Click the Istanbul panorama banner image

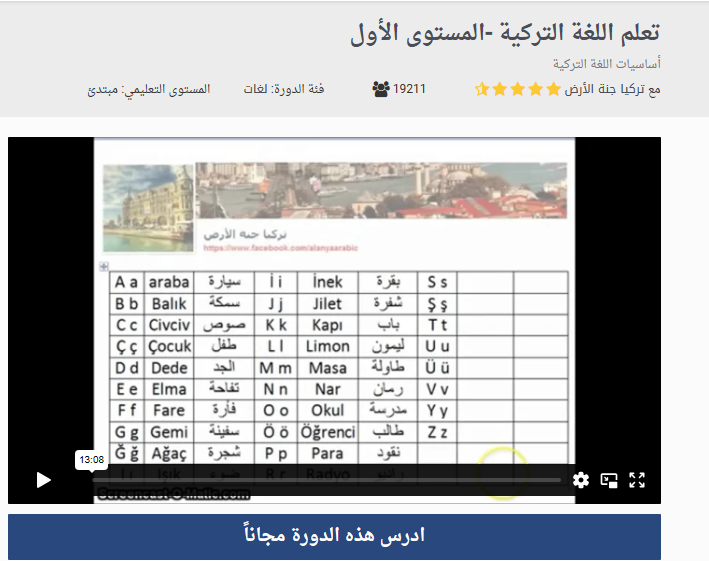(x=380, y=190)
